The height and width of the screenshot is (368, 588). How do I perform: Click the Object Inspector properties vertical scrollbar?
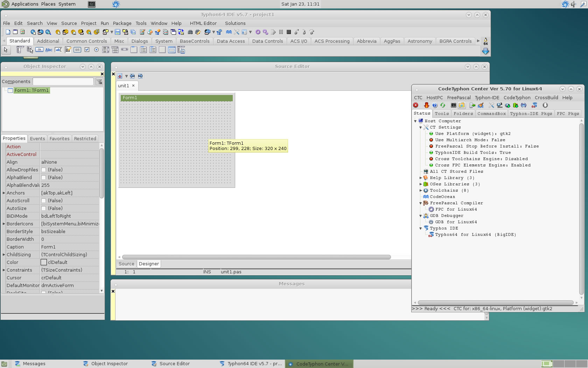pos(102,173)
